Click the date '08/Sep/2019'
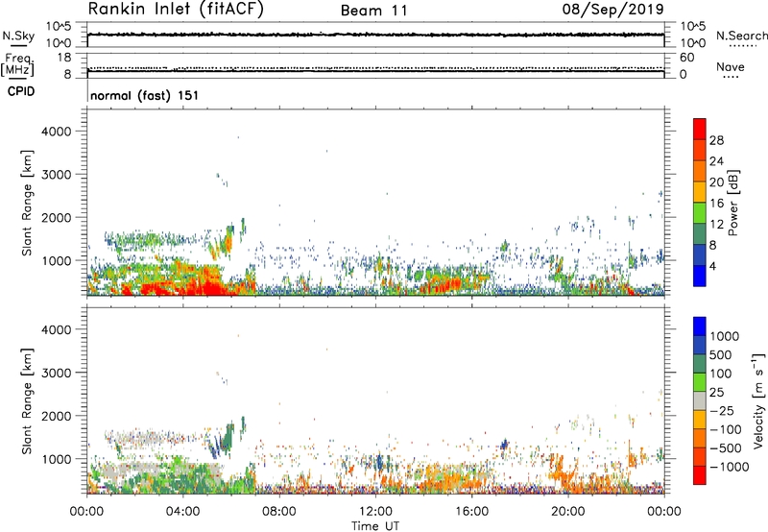This screenshot has width=768, height=532. [613, 10]
